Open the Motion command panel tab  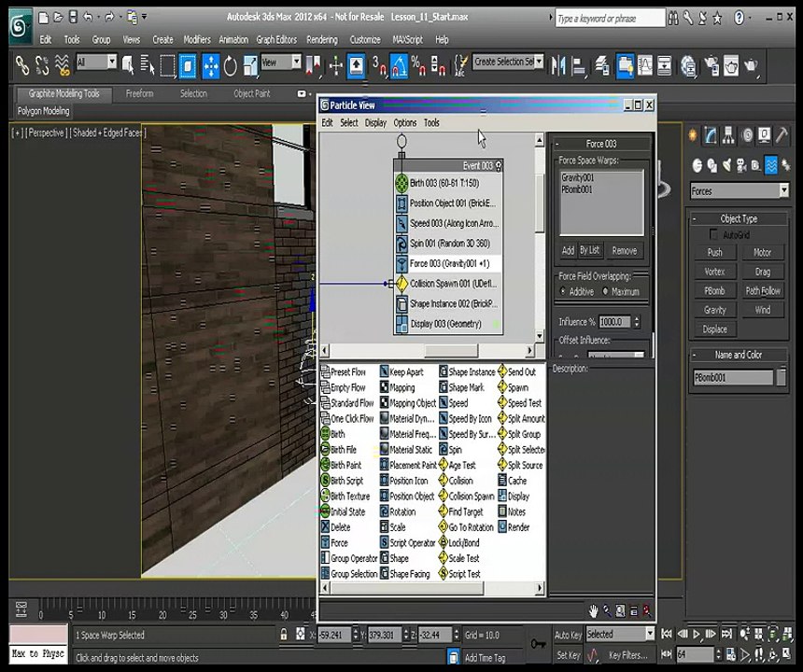click(747, 135)
